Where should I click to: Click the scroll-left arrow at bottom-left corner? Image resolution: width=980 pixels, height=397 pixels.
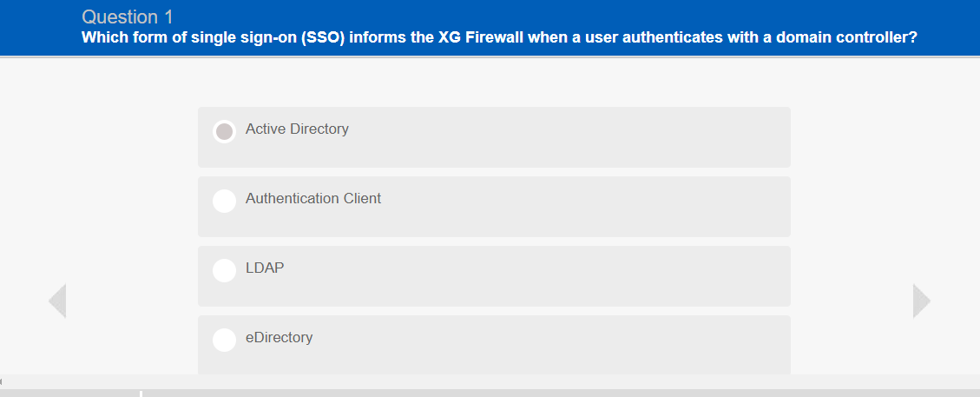tap(2, 381)
